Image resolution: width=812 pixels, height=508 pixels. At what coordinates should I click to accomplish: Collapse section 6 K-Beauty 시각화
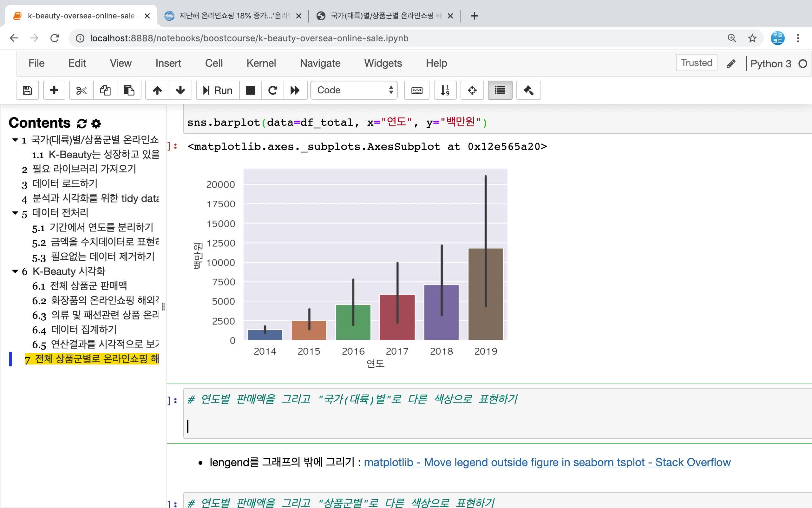(x=15, y=271)
